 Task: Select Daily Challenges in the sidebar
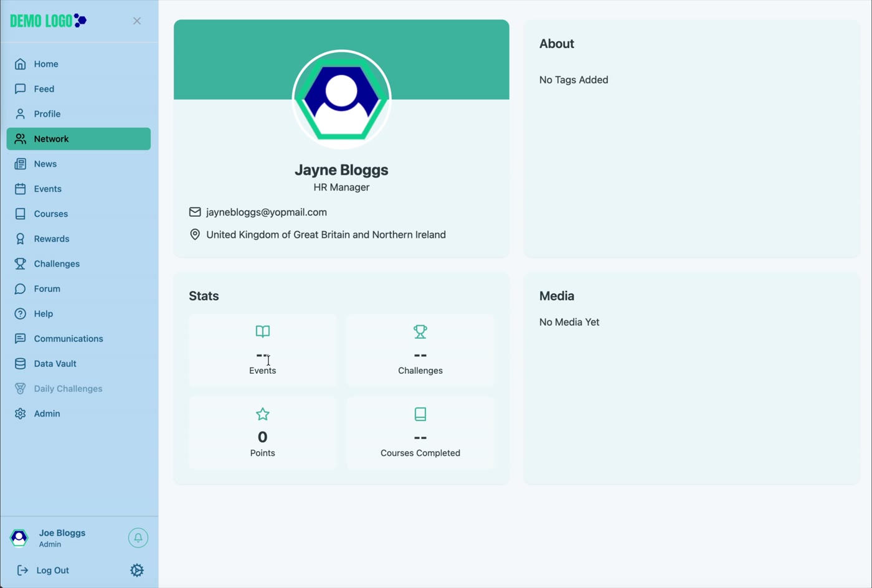coord(78,388)
